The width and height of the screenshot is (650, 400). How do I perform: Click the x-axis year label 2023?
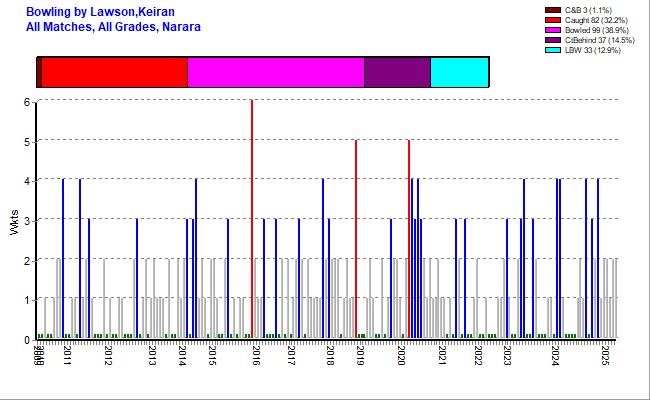pos(507,355)
